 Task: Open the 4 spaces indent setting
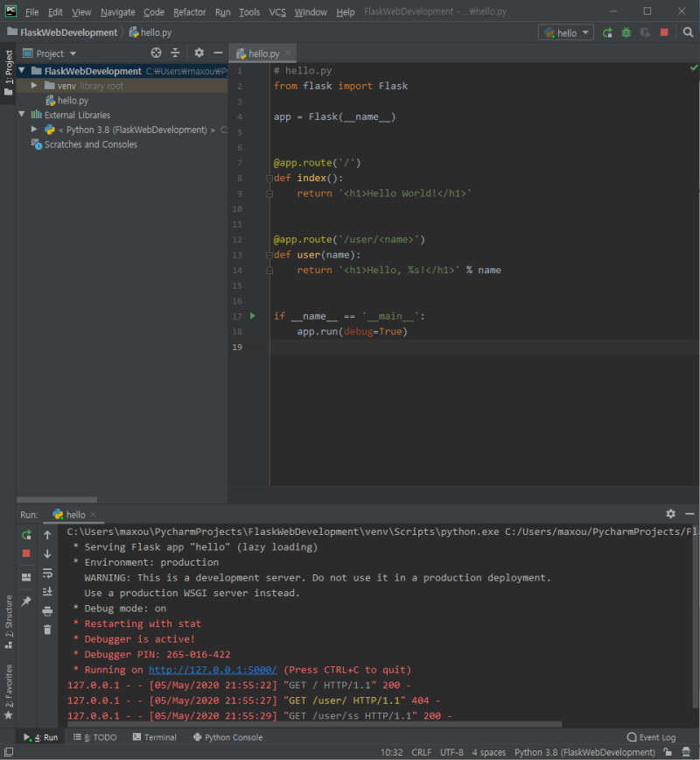[x=488, y=752]
